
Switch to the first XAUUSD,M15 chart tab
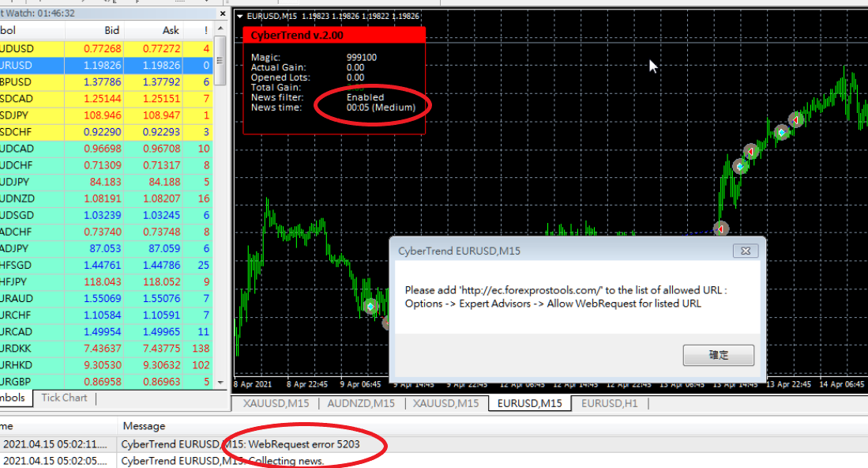(276, 403)
